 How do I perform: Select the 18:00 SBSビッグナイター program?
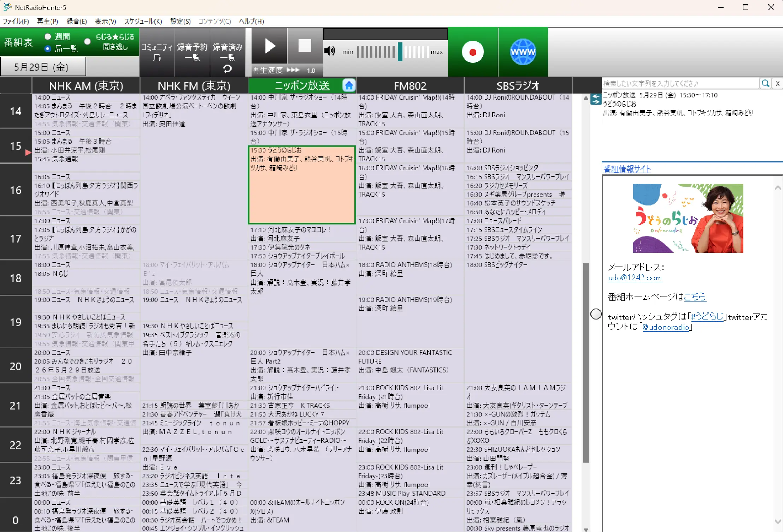(x=518, y=321)
